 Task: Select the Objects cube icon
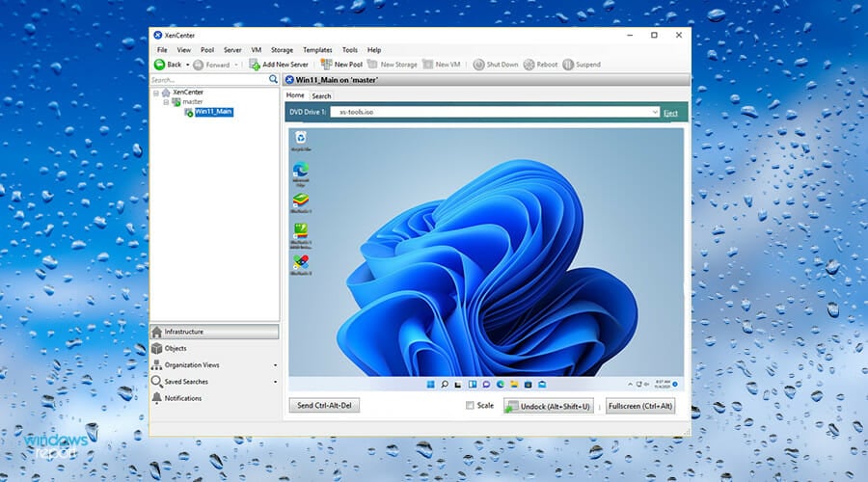[x=156, y=348]
